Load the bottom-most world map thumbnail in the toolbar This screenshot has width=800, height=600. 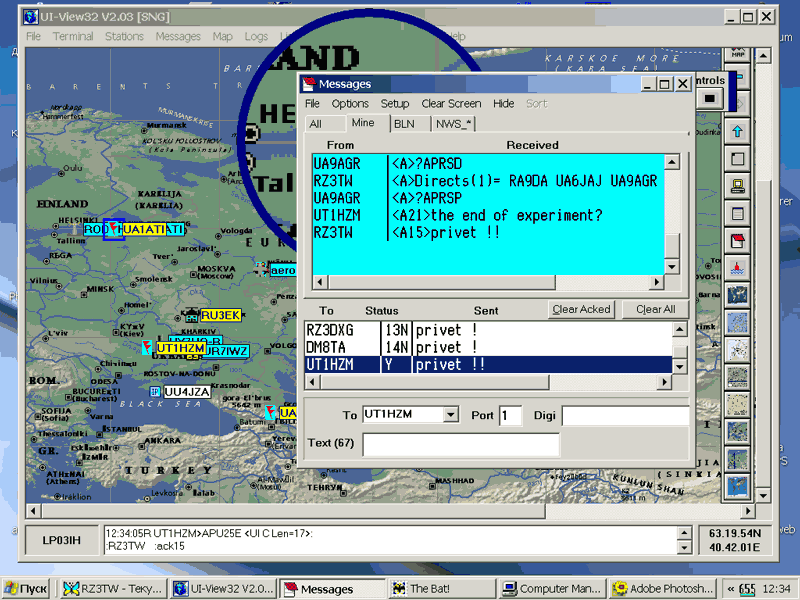coord(737,486)
